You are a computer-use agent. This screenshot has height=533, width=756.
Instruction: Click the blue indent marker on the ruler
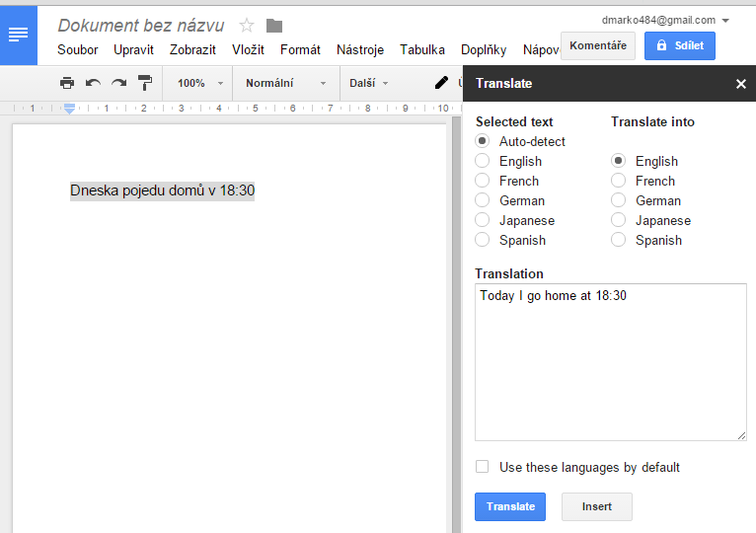(x=69, y=108)
